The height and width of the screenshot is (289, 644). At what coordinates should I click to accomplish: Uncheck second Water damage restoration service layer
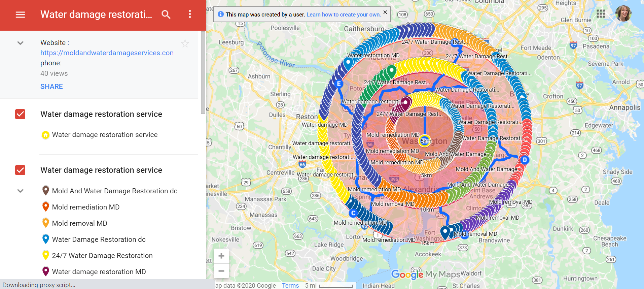[20, 170]
